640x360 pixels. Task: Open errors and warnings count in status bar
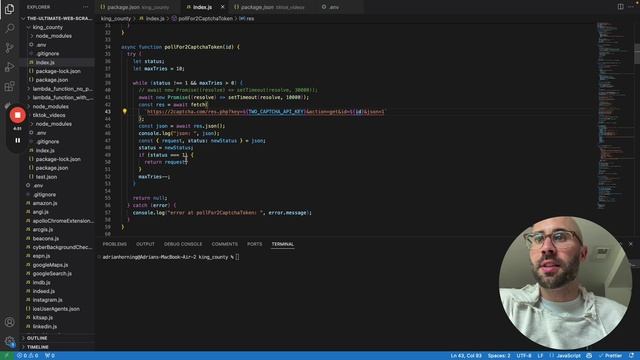(28, 356)
